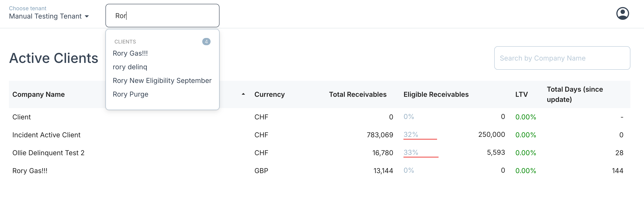644x223 pixels.
Task: Sort by the Currency column header
Action: click(269, 94)
